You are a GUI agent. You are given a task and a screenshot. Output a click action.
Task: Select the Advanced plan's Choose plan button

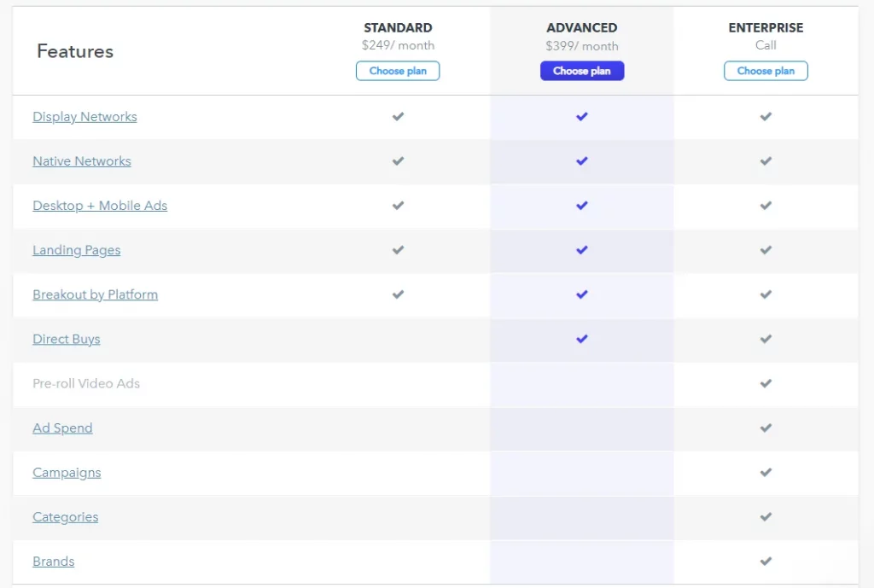pyautogui.click(x=582, y=71)
